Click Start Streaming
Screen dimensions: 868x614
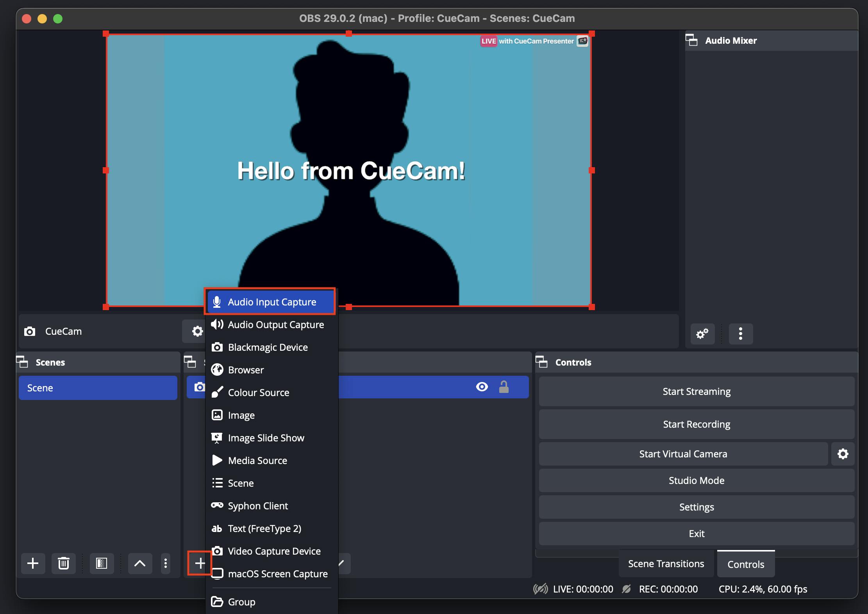coord(697,391)
